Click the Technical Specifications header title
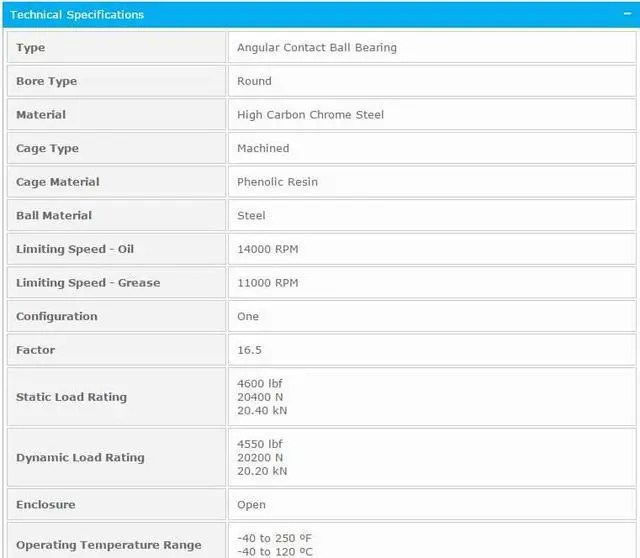640x558 pixels. point(77,15)
